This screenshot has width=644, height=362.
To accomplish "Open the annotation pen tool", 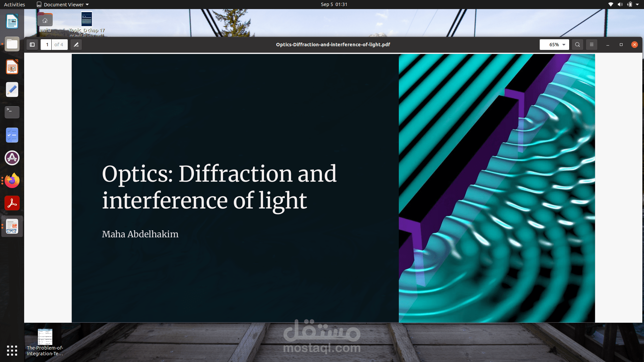I will pyautogui.click(x=76, y=44).
